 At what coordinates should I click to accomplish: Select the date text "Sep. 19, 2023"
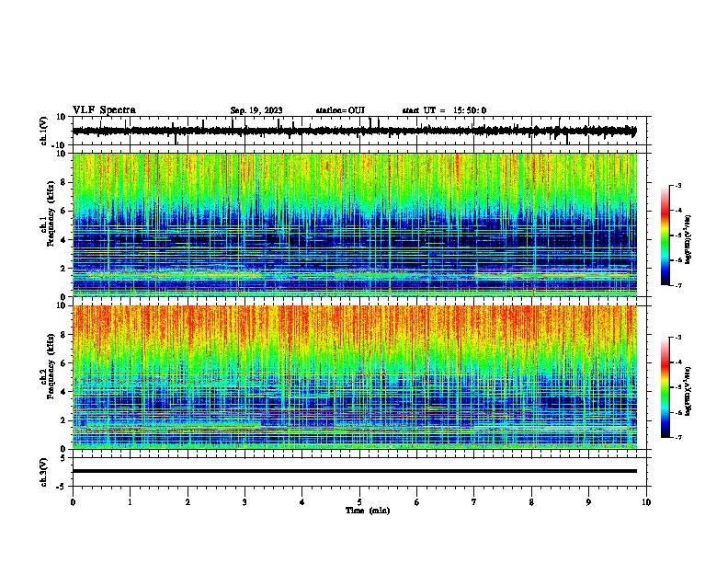256,110
